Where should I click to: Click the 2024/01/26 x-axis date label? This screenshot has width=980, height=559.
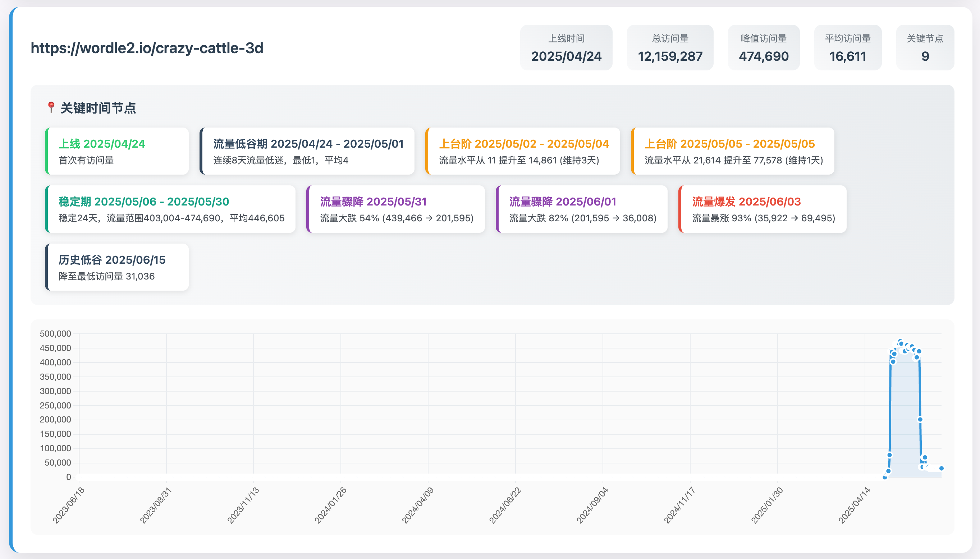330,505
